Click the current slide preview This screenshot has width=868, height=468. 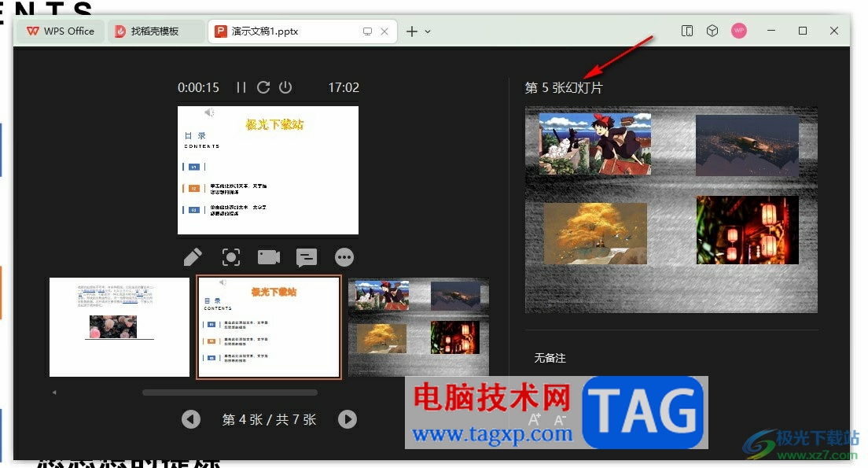(x=268, y=171)
